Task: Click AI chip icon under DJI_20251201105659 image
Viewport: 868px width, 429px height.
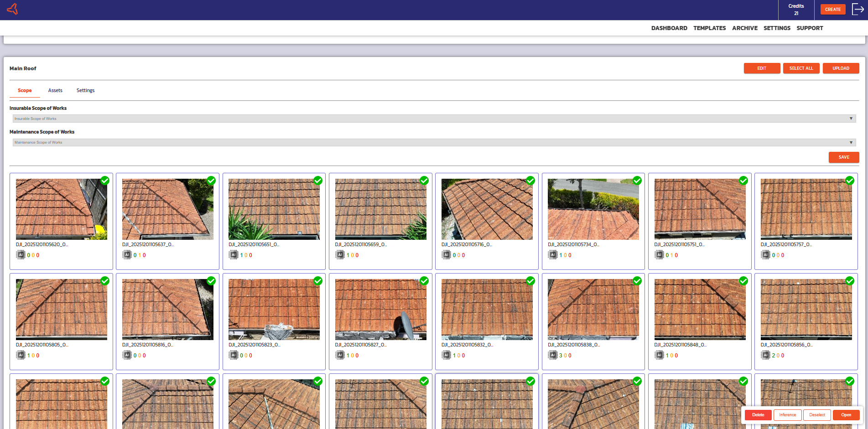Action: point(340,255)
